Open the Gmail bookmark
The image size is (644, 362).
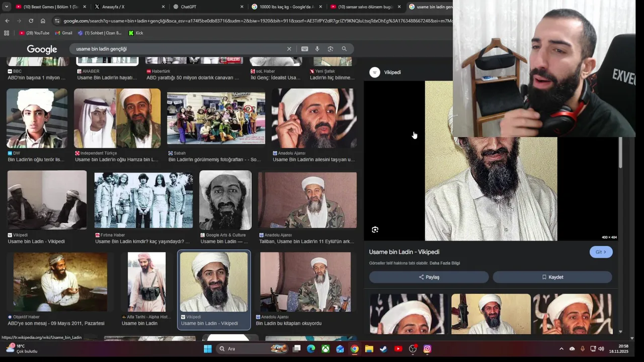click(x=63, y=33)
